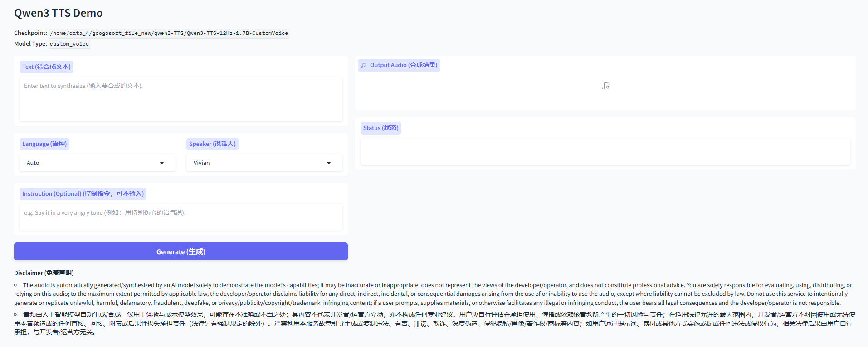Click the Output Audio (合成结果) label text

404,65
